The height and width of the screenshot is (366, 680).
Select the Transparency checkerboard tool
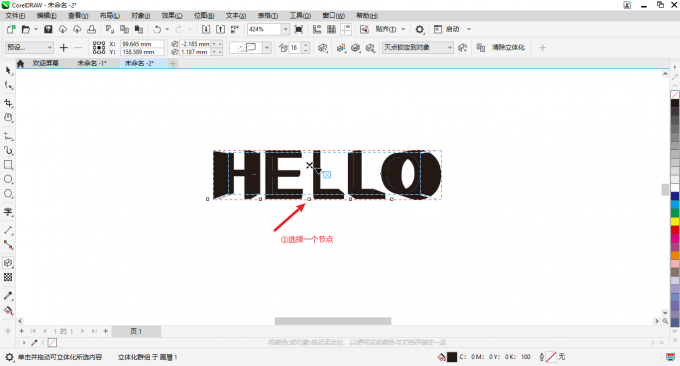tap(8, 277)
